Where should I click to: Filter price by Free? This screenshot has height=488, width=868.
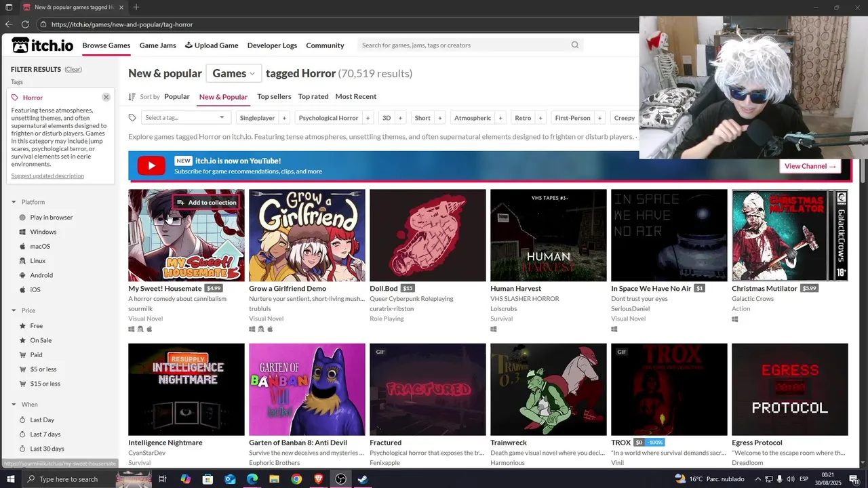click(x=36, y=326)
